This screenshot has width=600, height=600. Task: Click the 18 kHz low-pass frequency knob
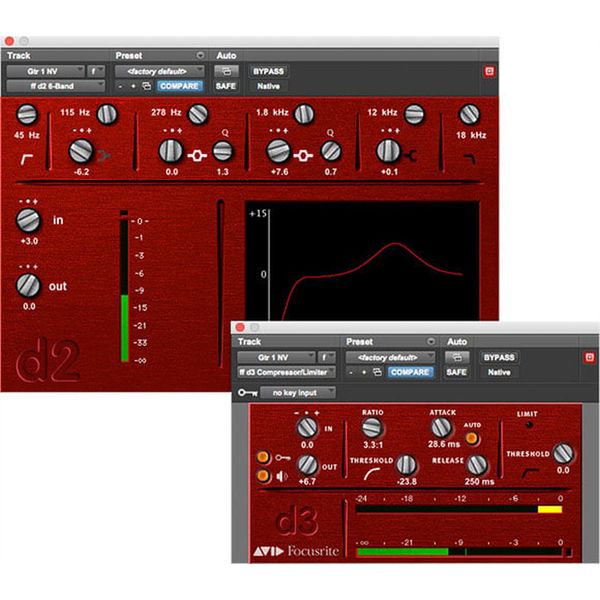[469, 114]
